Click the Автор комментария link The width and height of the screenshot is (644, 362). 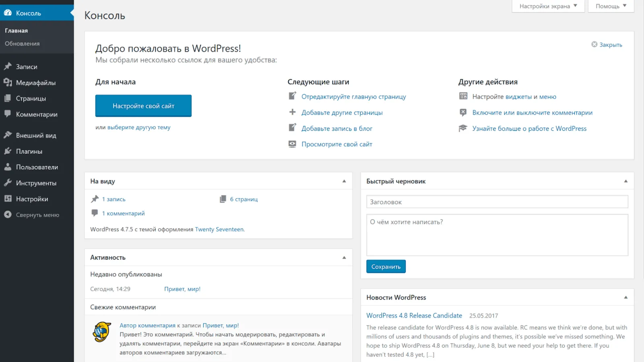pos(147,325)
